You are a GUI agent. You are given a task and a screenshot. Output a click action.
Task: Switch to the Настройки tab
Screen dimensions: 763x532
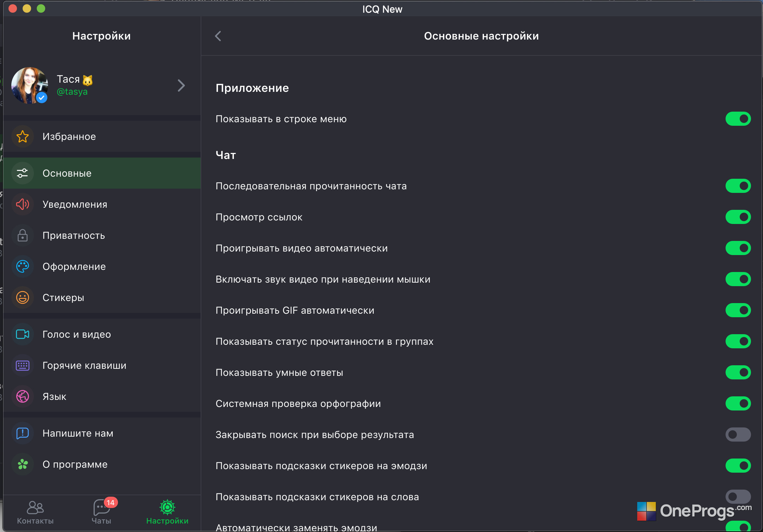[167, 513]
